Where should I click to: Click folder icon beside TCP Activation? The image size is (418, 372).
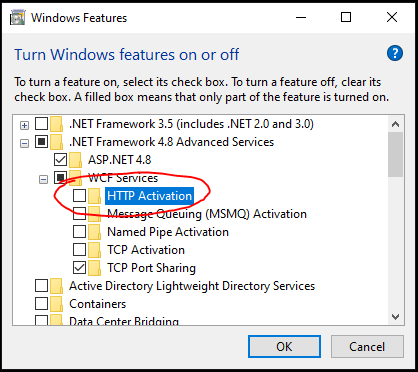95,250
